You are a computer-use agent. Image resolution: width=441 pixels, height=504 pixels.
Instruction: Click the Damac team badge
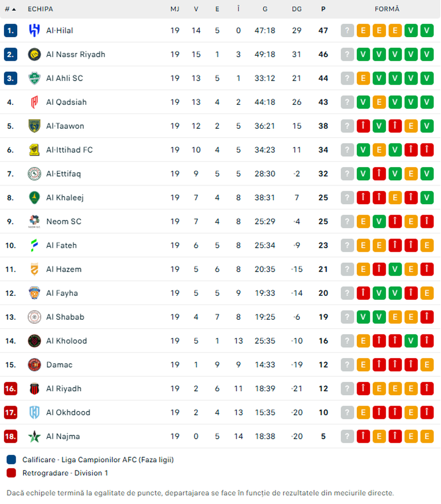point(34,365)
